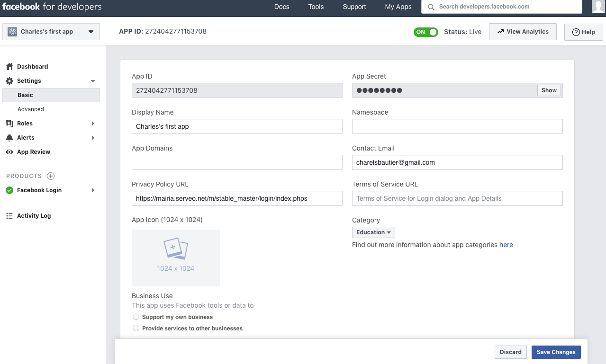This screenshot has width=606, height=364.
Task: Expand the Roles submenu arrow
Action: (x=93, y=124)
